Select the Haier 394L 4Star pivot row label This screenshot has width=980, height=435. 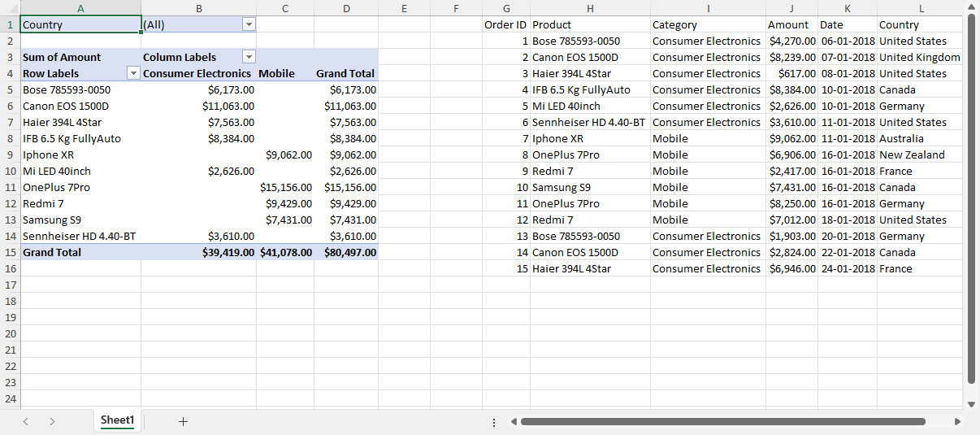[80, 122]
